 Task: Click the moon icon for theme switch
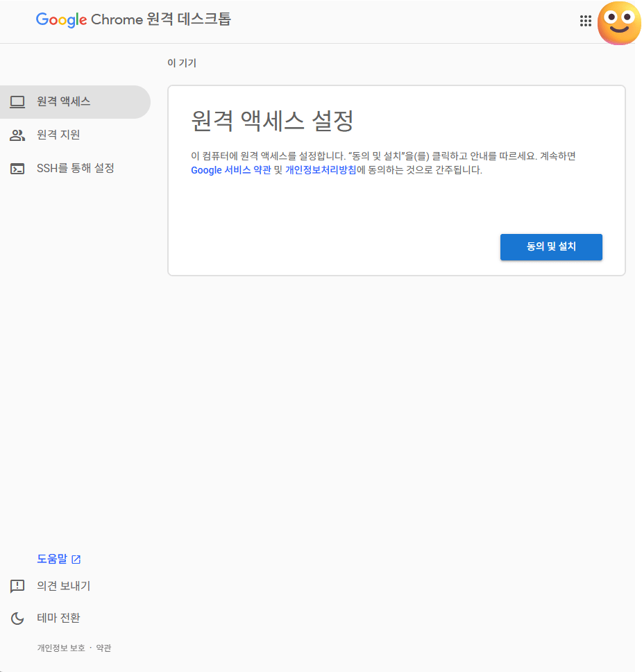[17, 619]
